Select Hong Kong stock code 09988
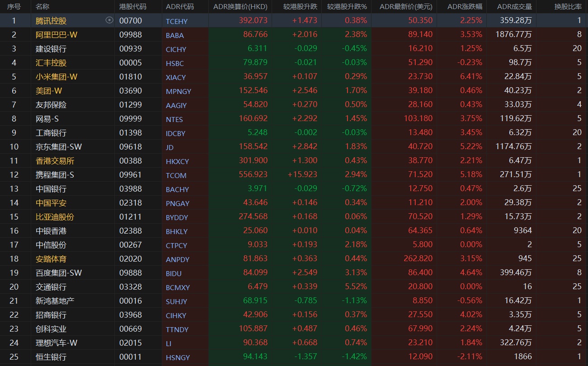The image size is (588, 366). [x=131, y=35]
